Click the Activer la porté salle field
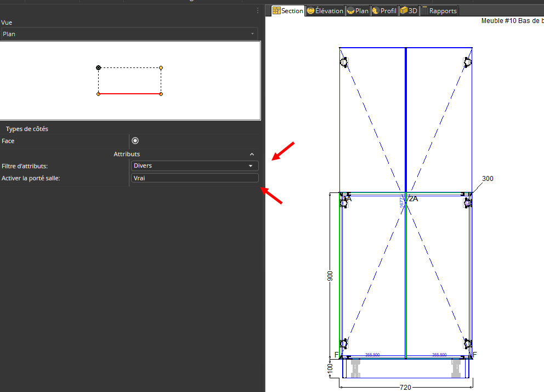The image size is (544, 392). point(195,178)
